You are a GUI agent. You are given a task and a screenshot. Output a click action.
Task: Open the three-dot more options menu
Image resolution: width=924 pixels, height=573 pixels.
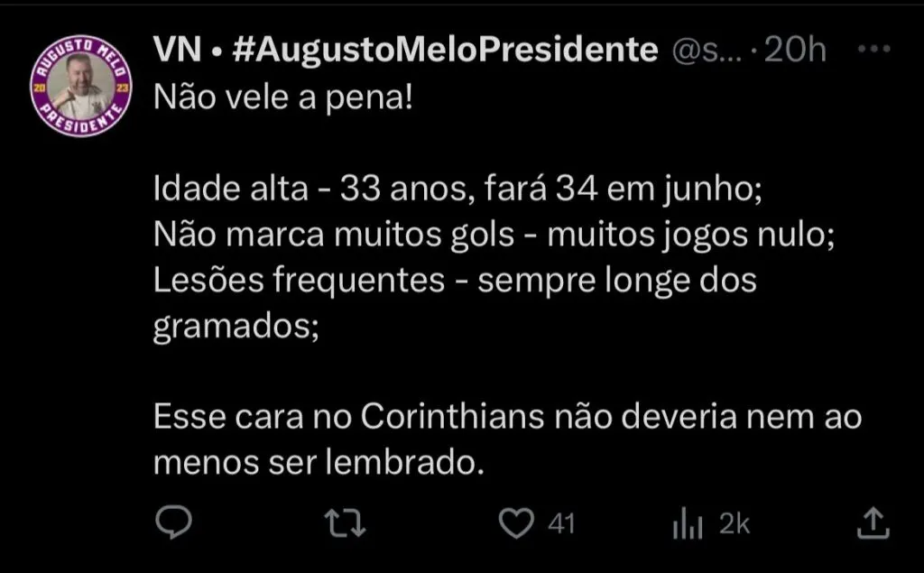(873, 50)
